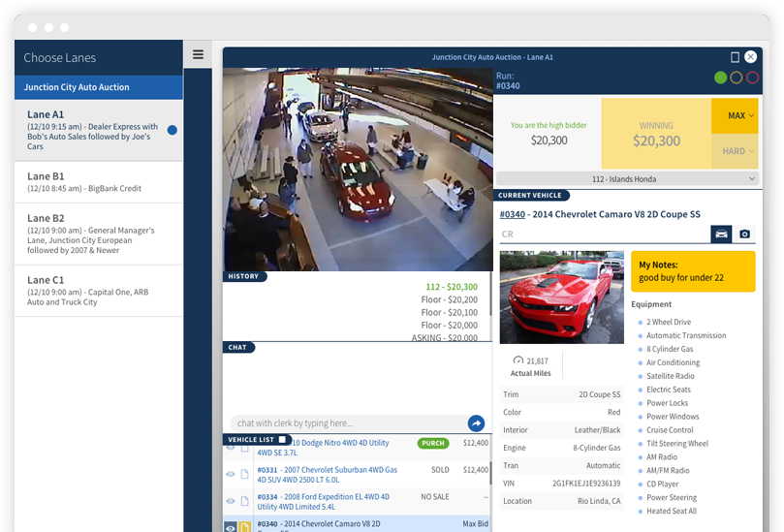Select Lane A1 in lanes list
Viewport: 784px width, 532px height.
[99, 130]
